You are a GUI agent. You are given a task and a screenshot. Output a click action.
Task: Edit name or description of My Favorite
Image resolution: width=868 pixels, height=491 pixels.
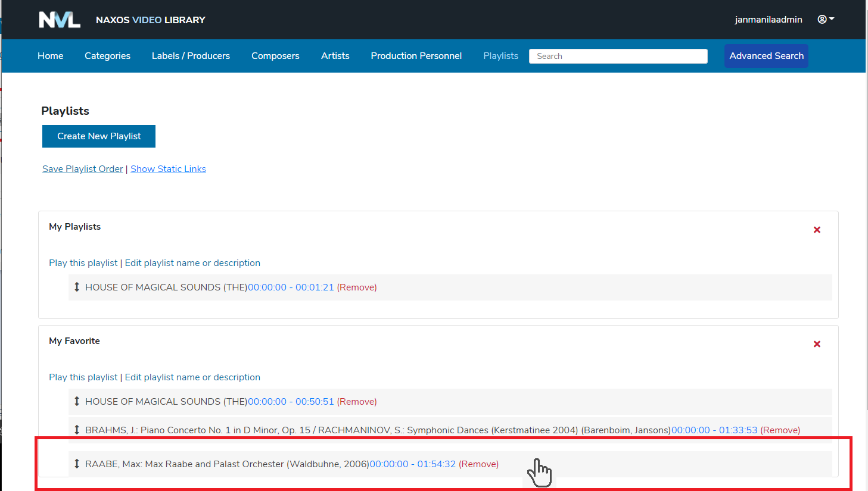click(x=192, y=377)
